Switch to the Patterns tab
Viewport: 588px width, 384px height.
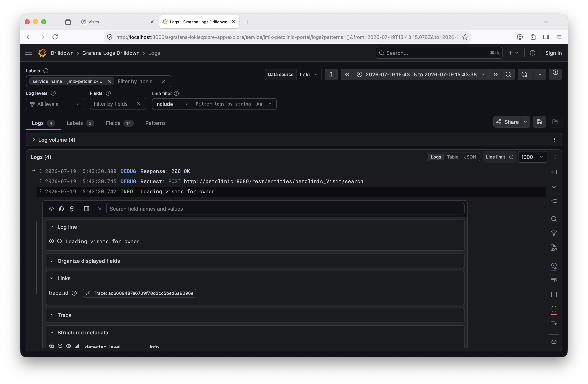[155, 123]
